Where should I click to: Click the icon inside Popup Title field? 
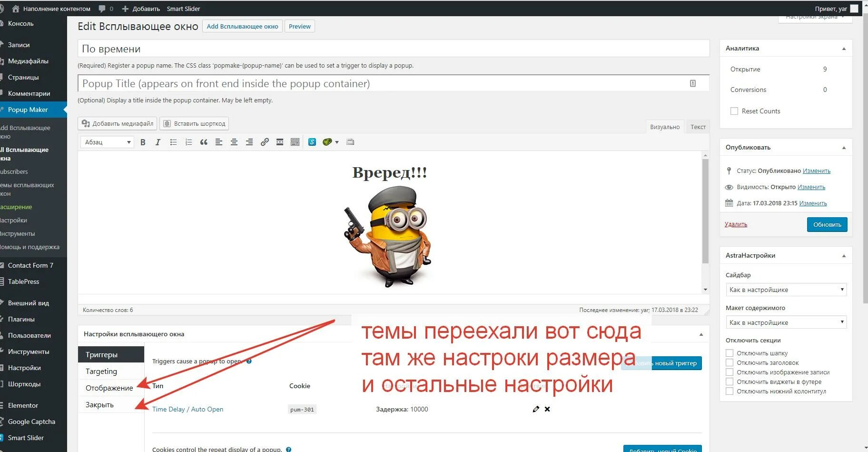click(x=693, y=83)
